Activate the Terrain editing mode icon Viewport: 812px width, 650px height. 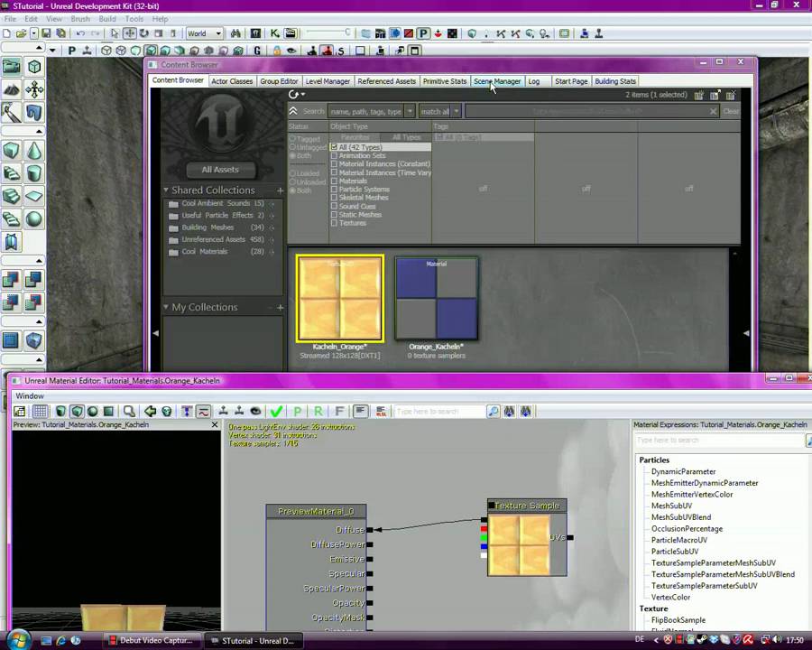tap(12, 89)
